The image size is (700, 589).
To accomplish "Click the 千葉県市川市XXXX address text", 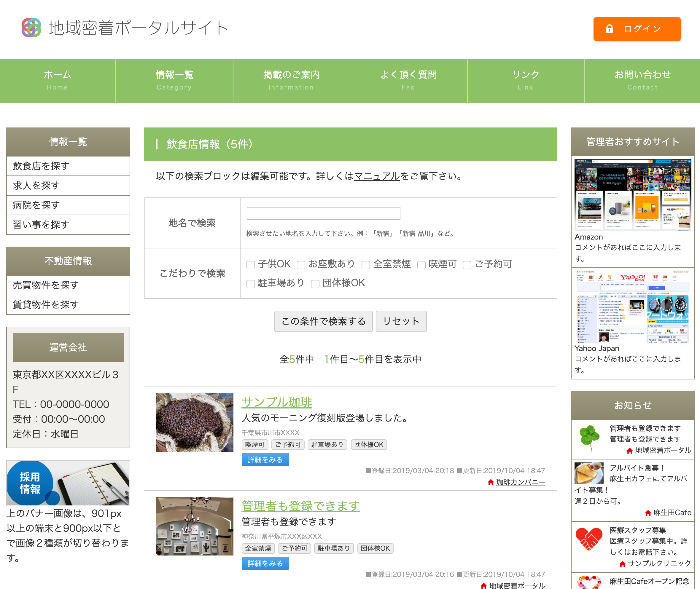I will click(270, 433).
